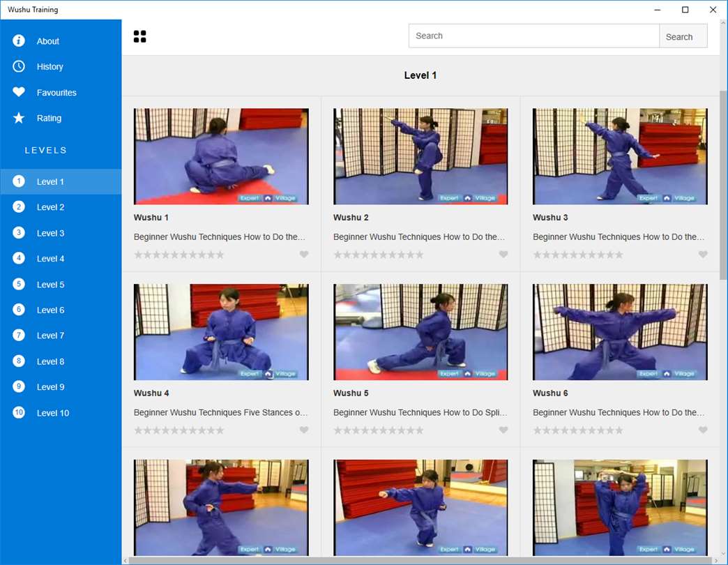Image resolution: width=728 pixels, height=565 pixels.
Task: Click the Wushu 2 title
Action: click(351, 217)
